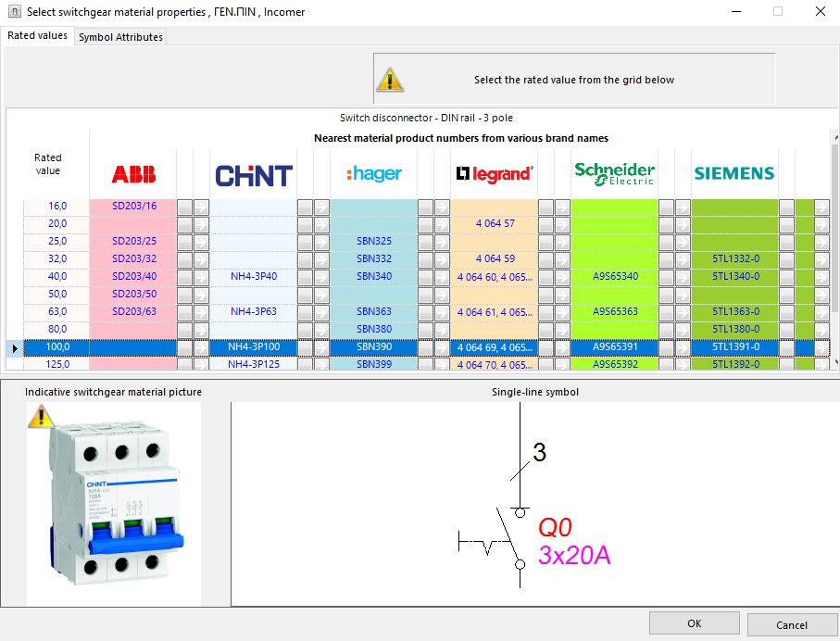Viewport: 840px width, 641px height.
Task: Click the arrow button beside CHINT NH4-3P63
Action: tap(321, 310)
